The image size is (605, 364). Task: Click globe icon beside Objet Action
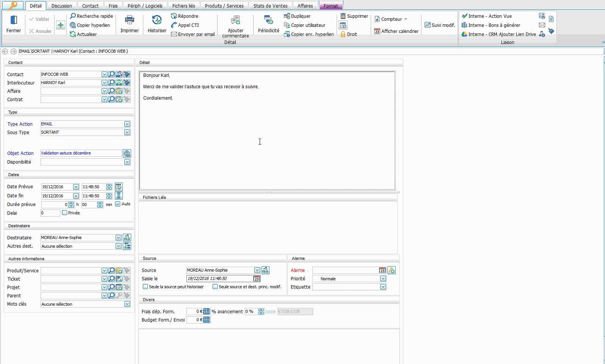127,153
